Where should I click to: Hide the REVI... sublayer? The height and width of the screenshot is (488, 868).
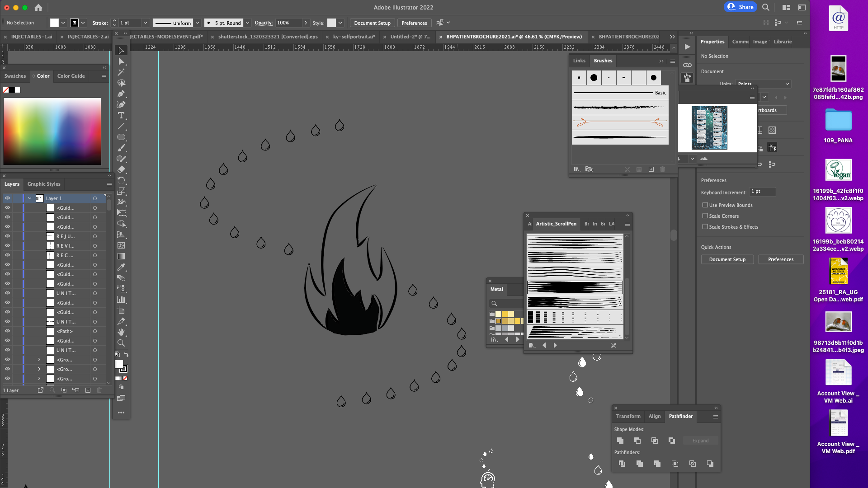tap(7, 246)
